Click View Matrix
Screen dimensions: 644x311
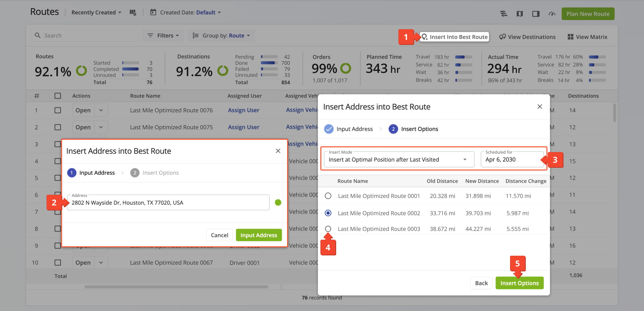[587, 37]
